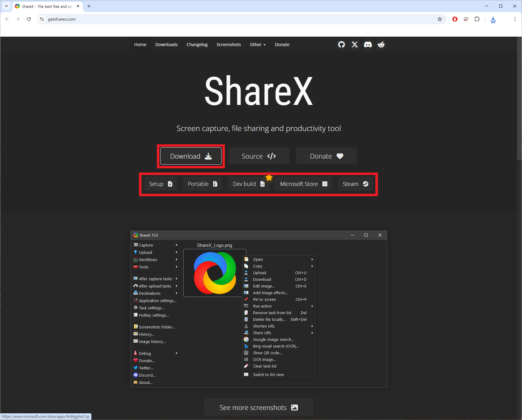
Task: Click the red Opera-style extension icon
Action: coord(455,19)
